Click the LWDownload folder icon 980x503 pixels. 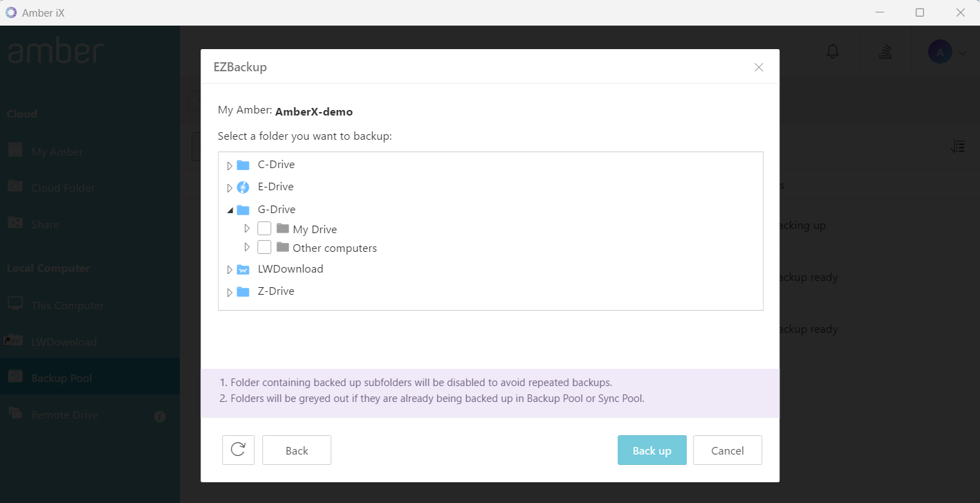coord(243,270)
